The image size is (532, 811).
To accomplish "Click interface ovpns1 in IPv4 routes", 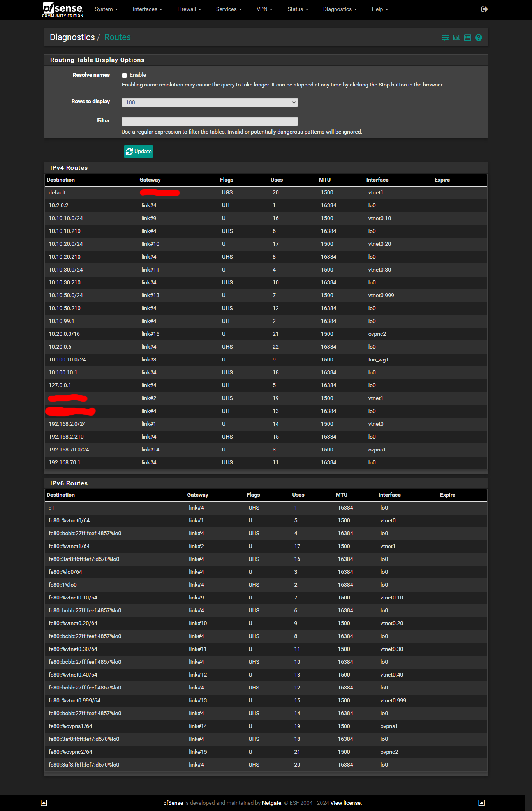I will (x=377, y=450).
